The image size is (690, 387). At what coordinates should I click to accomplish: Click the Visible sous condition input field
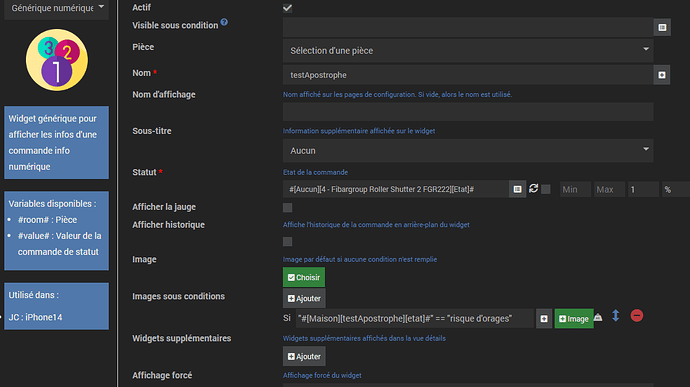(468, 27)
